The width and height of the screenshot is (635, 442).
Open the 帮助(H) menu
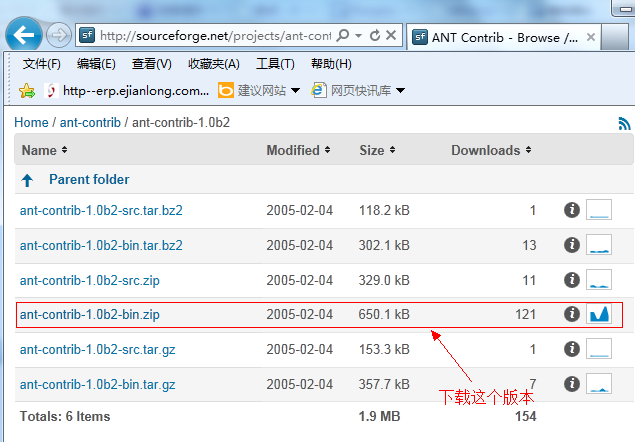tap(331, 64)
